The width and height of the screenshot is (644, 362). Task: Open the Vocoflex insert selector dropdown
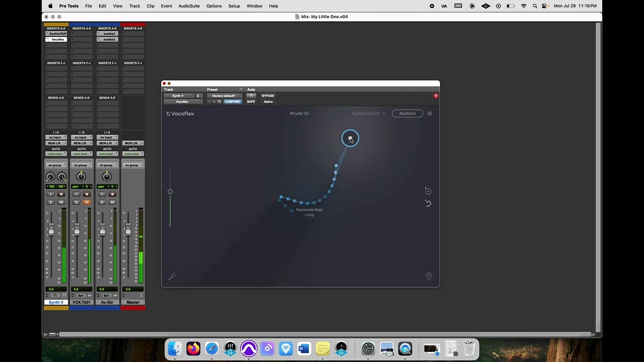[x=183, y=102]
